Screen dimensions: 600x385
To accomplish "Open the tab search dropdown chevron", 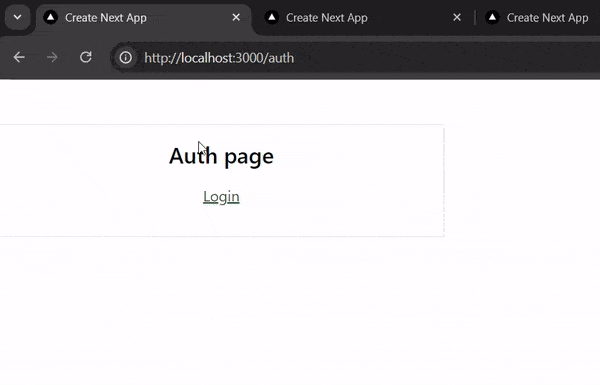I will coord(18,17).
